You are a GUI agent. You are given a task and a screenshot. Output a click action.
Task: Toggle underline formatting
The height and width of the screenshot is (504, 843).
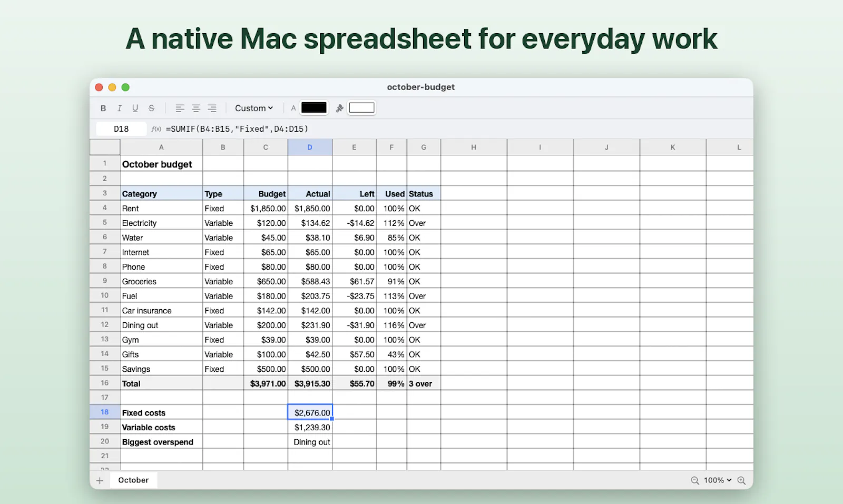click(x=135, y=108)
